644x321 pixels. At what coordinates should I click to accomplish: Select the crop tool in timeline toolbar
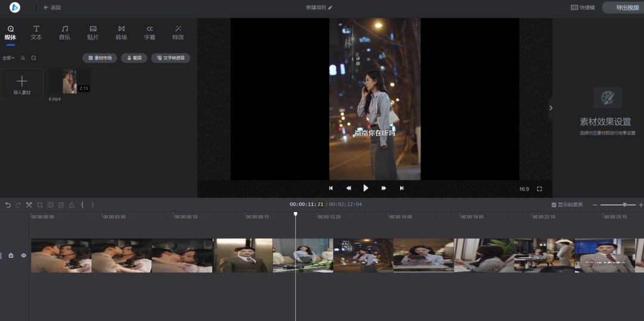point(40,205)
